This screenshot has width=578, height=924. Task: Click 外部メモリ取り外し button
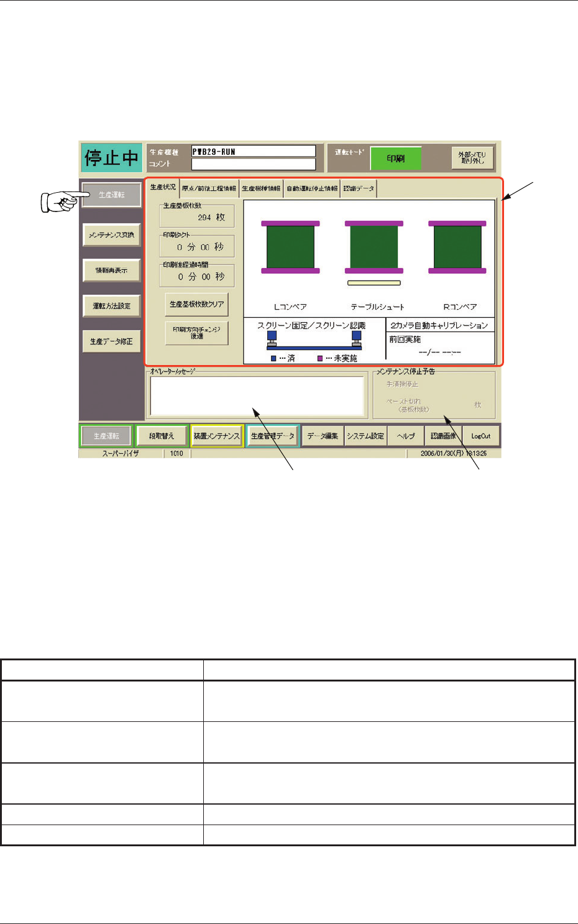point(473,158)
